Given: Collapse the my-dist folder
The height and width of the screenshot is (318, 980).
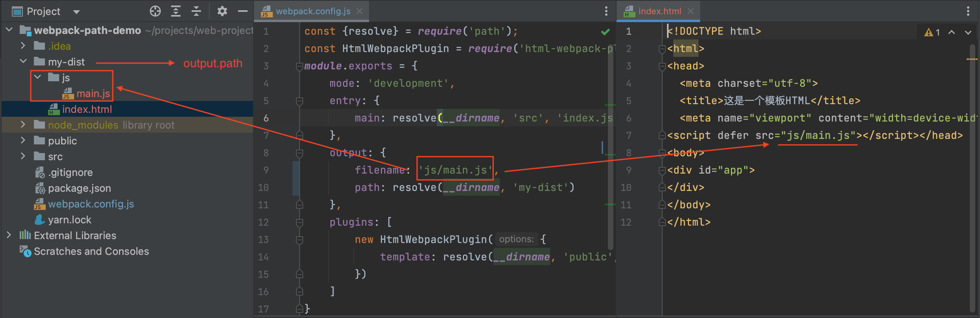Looking at the screenshot, I should 23,61.
